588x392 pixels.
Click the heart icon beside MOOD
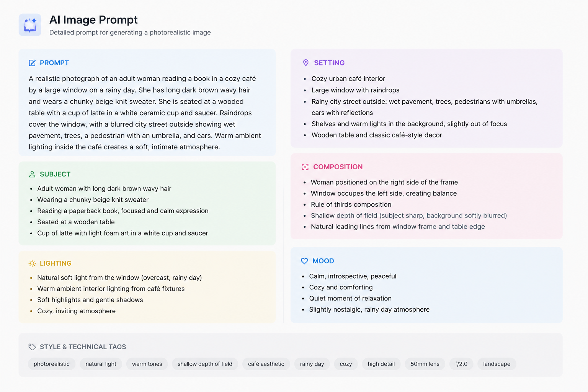[304, 261]
